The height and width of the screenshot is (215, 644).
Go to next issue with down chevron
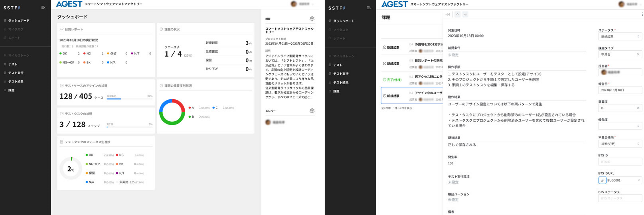pos(465,14)
